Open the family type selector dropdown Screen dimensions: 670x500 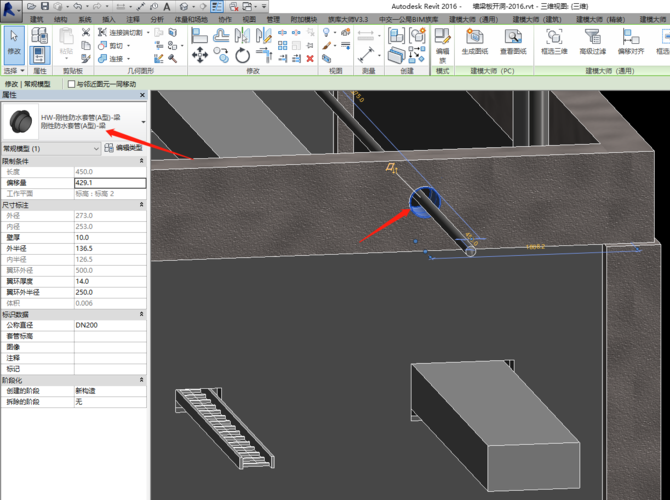click(144, 122)
